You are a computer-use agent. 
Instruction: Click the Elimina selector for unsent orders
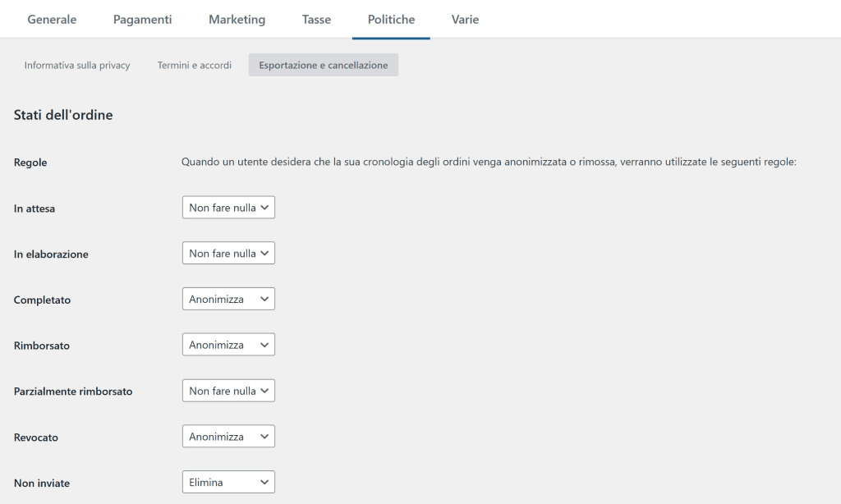tap(227, 482)
